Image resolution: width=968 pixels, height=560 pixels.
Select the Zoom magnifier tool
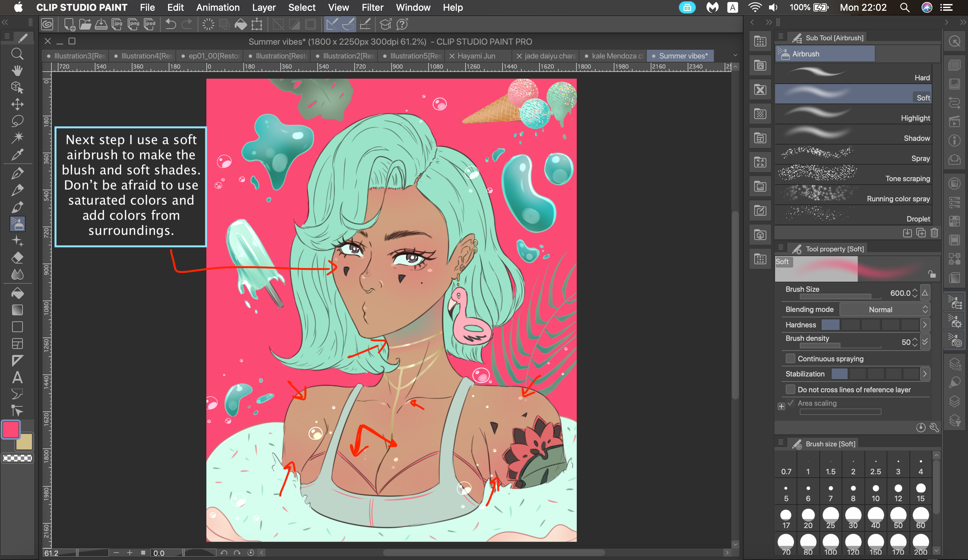pos(17,54)
